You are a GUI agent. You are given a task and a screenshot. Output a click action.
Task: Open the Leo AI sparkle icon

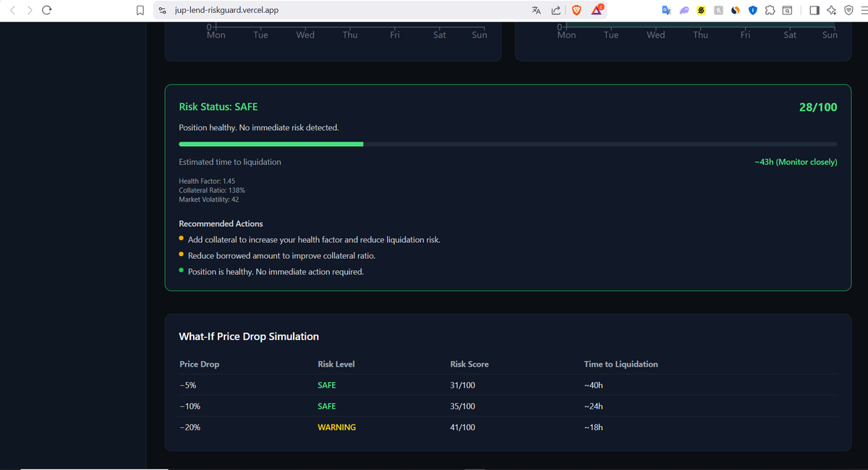pyautogui.click(x=831, y=10)
